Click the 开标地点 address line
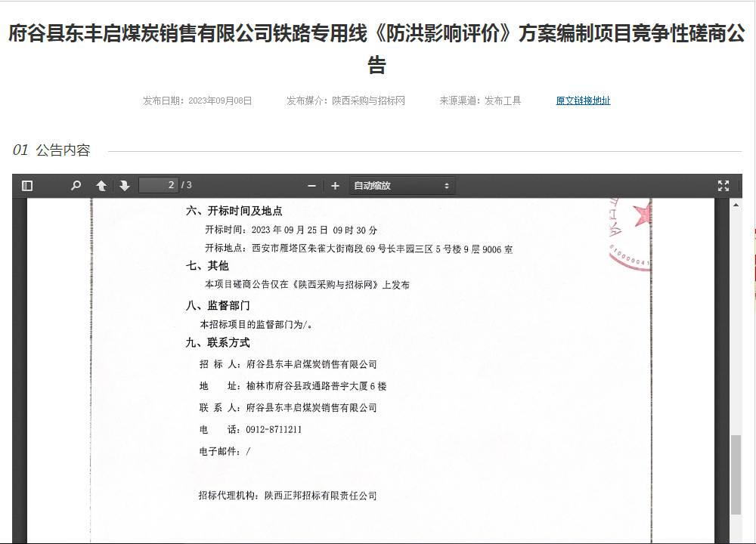Viewport: 756px width, 544px height. pyautogui.click(x=358, y=249)
